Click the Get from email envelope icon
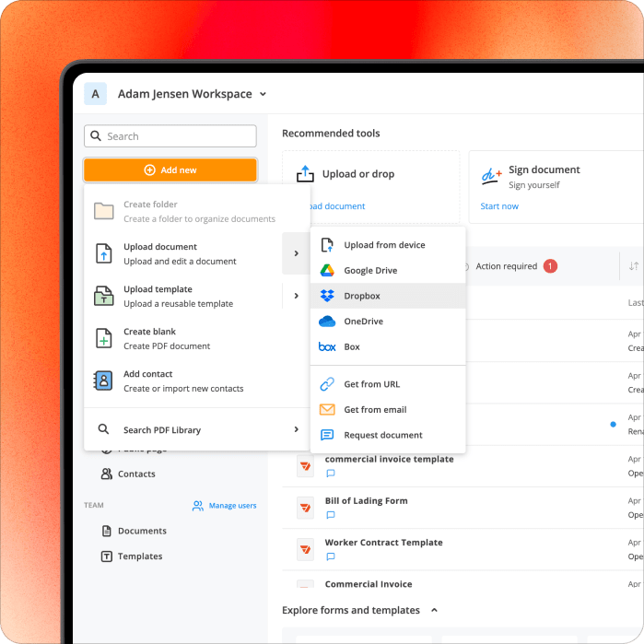Screen dimensions: 644x644 pos(327,409)
